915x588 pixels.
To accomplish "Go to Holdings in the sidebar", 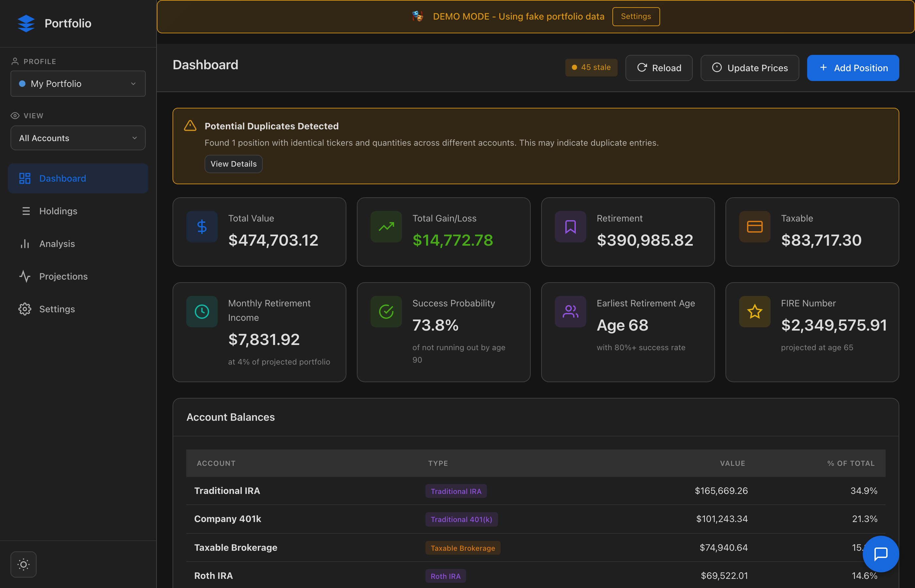I will coord(78,211).
